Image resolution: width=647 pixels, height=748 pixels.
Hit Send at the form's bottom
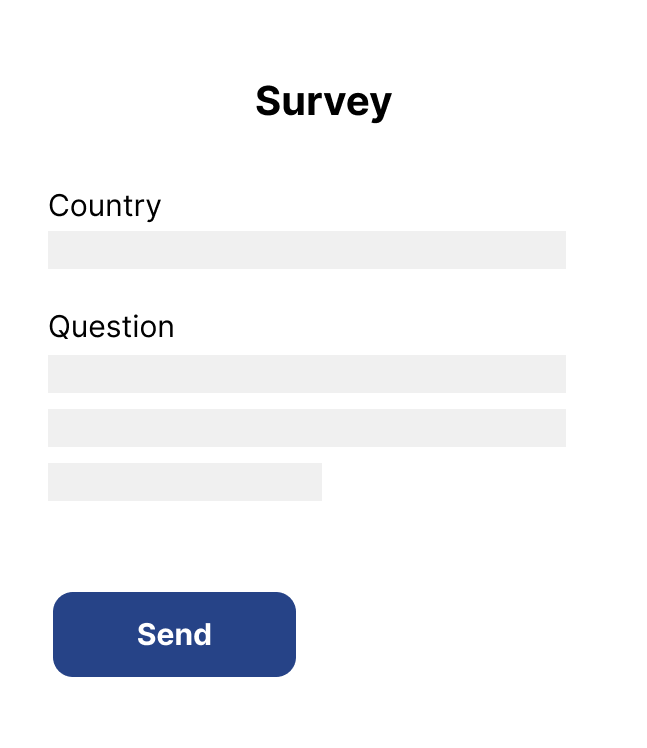174,634
